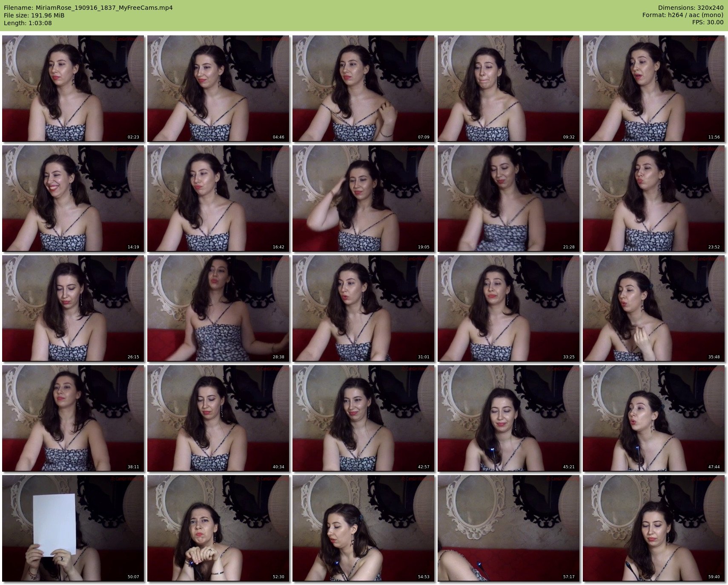728x585 pixels.
Task: Select the thumbnail timestamped 19:05
Action: point(364,198)
